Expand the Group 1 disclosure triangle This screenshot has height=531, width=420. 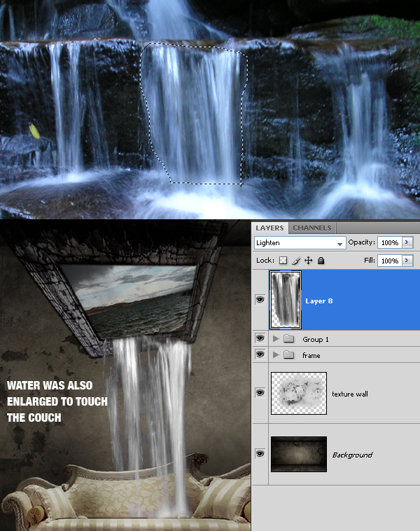click(276, 339)
